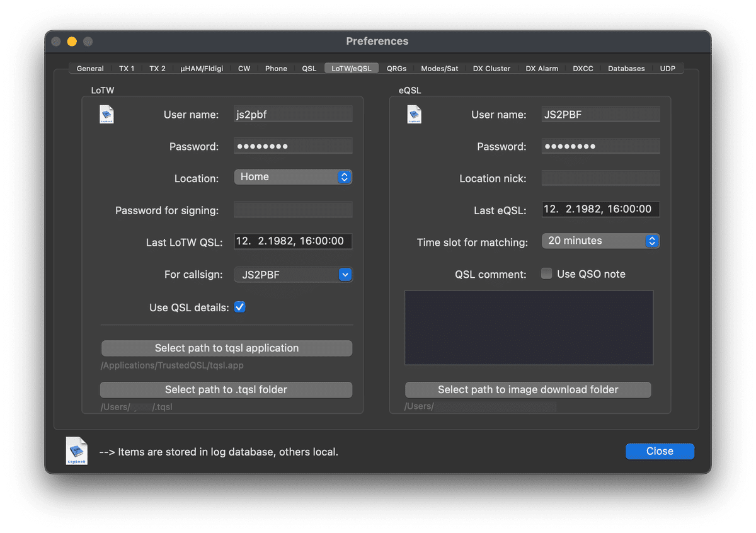Click the LoTW User name field
Viewport: 756px width, 533px height.
(x=293, y=114)
